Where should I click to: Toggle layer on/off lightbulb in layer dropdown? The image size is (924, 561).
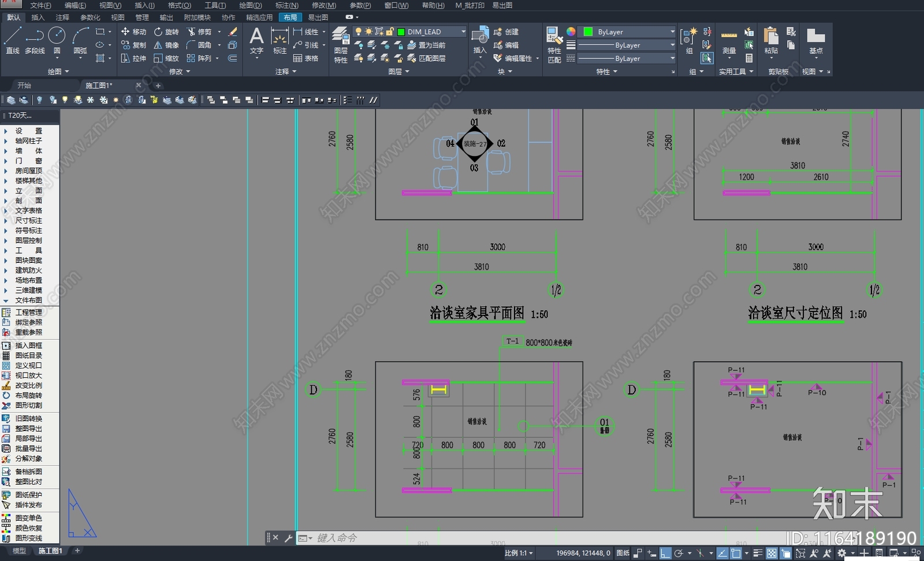pos(359,32)
